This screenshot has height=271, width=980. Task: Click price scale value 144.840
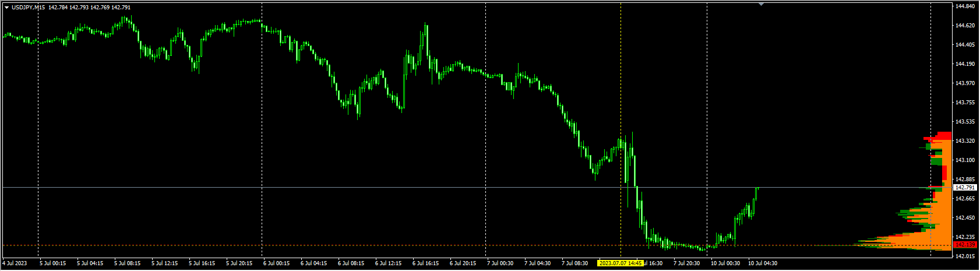tap(965, 6)
